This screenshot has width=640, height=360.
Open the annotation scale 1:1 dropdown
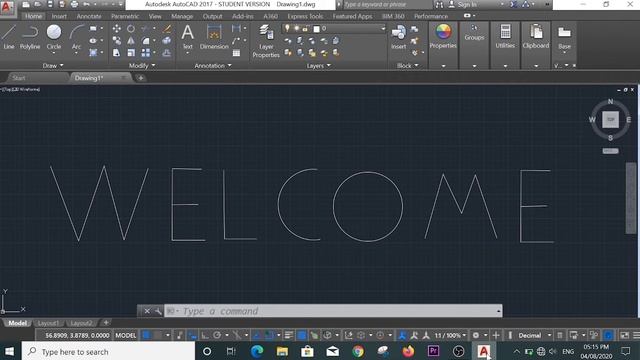click(450, 336)
